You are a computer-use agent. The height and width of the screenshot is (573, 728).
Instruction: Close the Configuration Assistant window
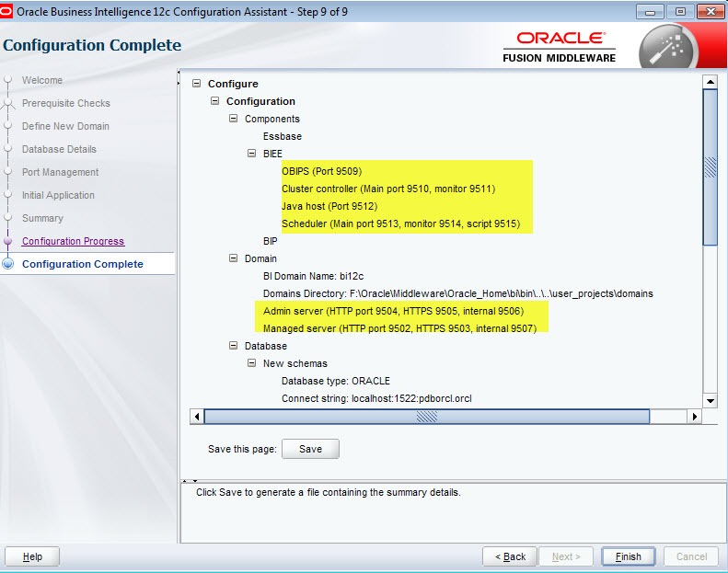coord(711,12)
